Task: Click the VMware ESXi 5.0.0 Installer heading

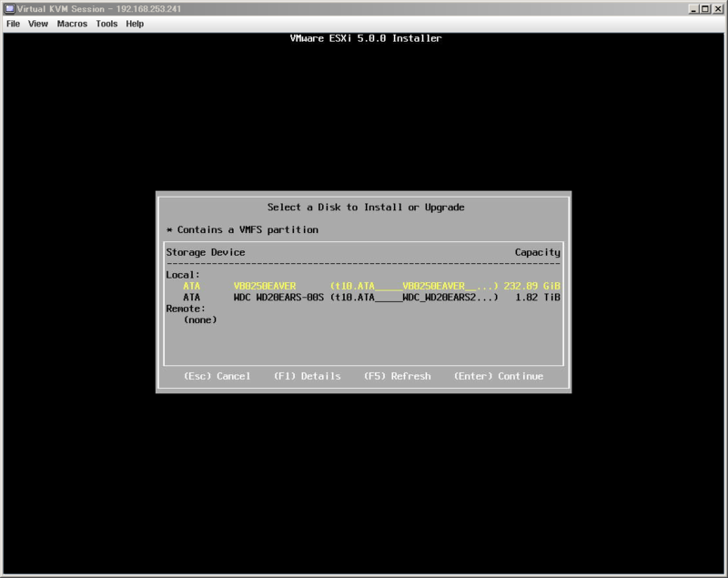Action: 366,38
